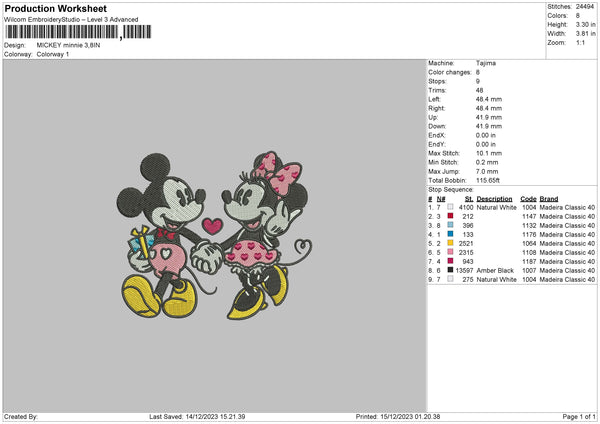Click the Width value '3.81 in'

tap(585, 34)
